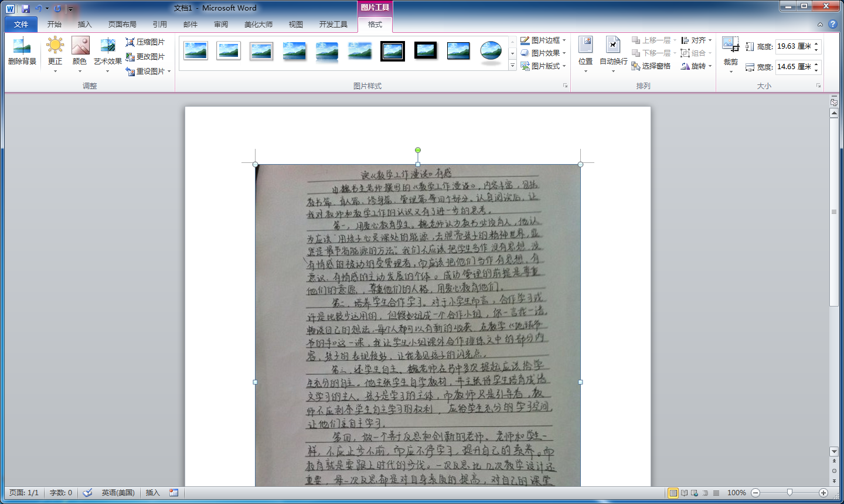844x504 pixels.
Task: Click the language 英语(美国) status button
Action: tap(118, 493)
